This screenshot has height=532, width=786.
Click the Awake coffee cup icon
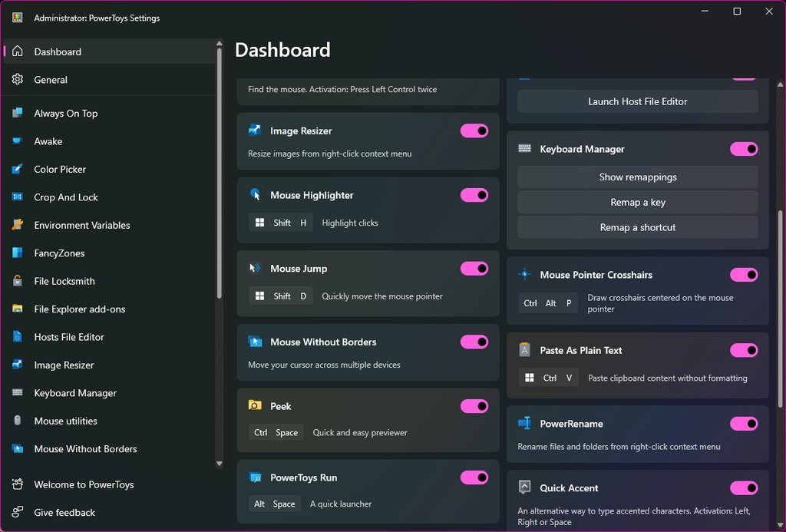18,141
